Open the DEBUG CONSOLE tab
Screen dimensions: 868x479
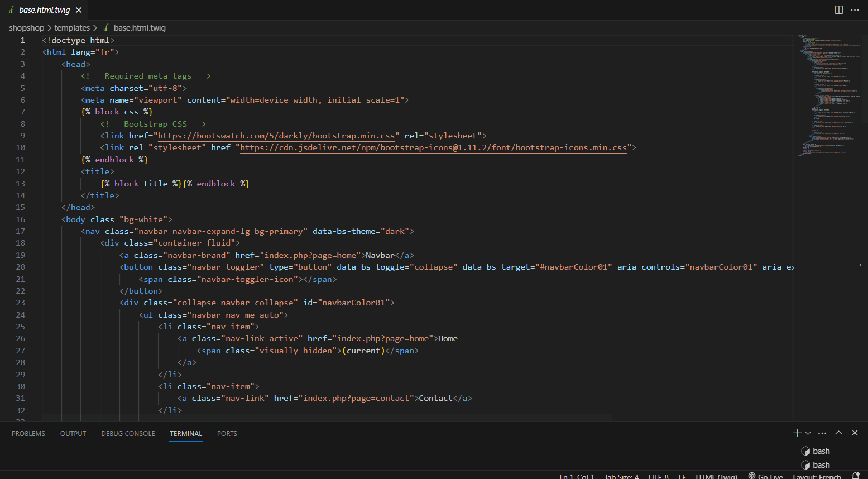(x=128, y=434)
